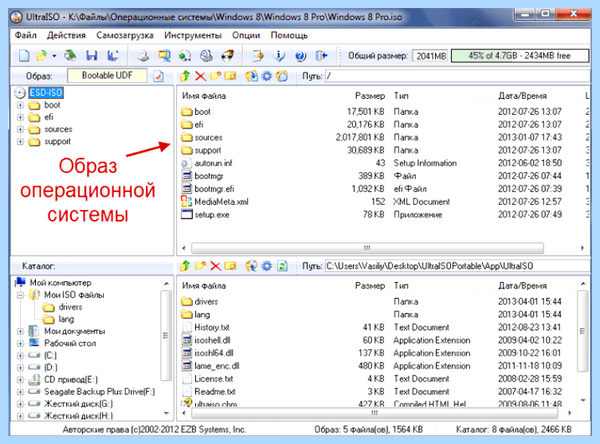The image size is (600, 444).
Task: Create a new image with the blank page icon
Action: click(x=24, y=56)
